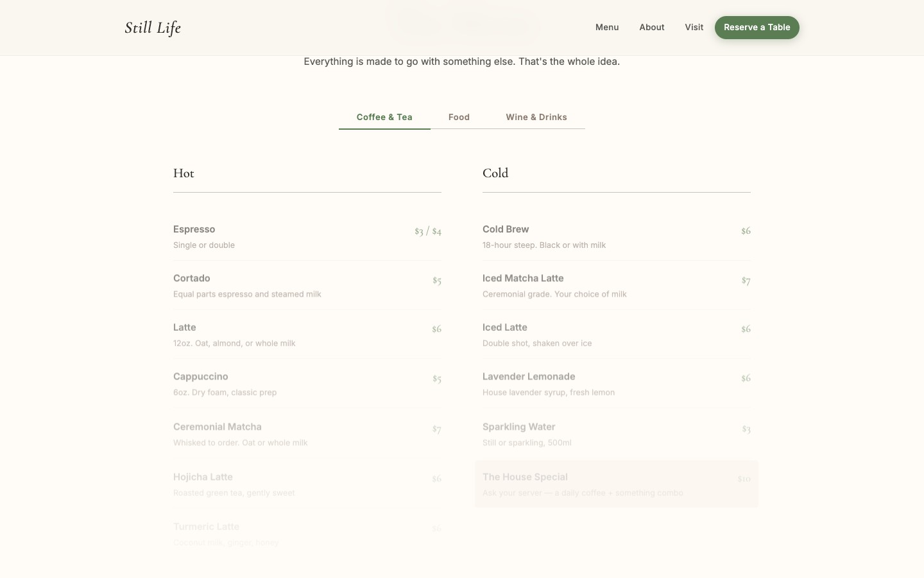The height and width of the screenshot is (578, 924).
Task: Switch to Wine & Drinks tab
Action: point(536,117)
